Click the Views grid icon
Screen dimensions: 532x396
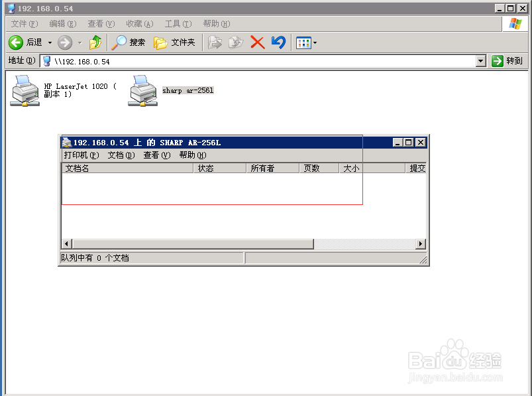click(x=303, y=43)
